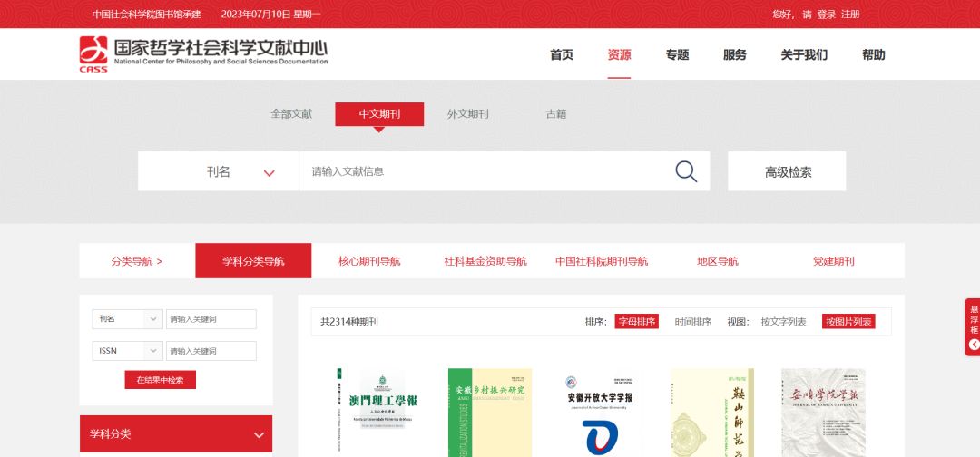980x457 pixels.
Task: Click the 高级检索 button
Action: (x=787, y=171)
